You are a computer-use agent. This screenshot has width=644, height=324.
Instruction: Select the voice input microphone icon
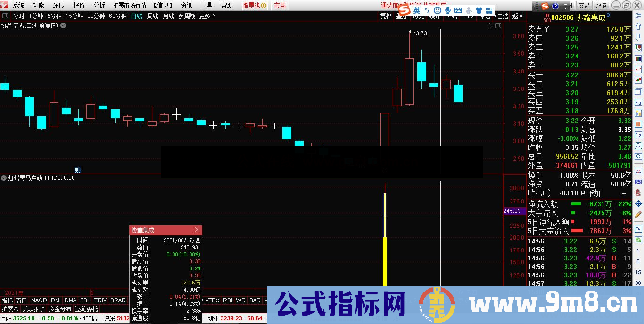click(448, 8)
